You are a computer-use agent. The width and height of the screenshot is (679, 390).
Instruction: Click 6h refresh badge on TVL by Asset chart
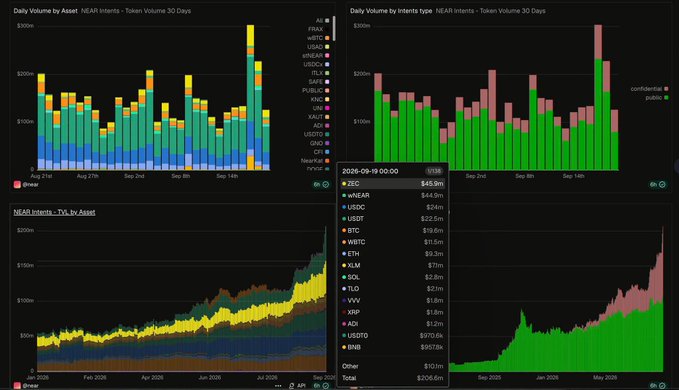click(321, 385)
